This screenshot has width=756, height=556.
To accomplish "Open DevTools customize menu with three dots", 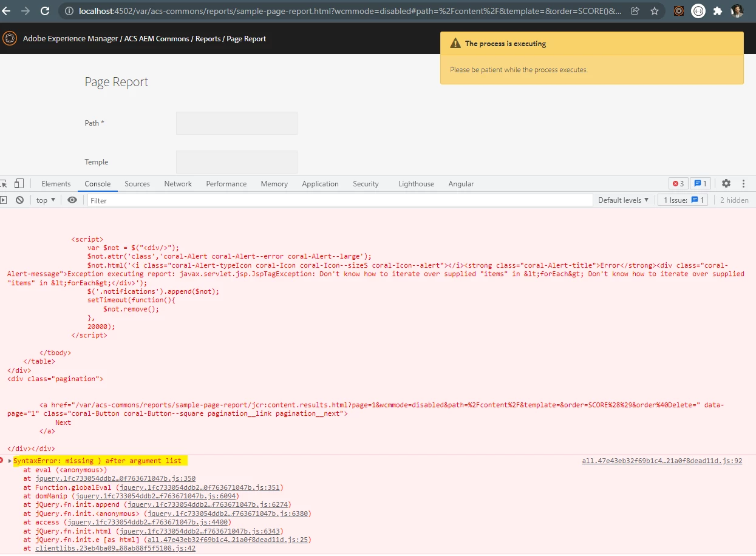I will coord(743,183).
